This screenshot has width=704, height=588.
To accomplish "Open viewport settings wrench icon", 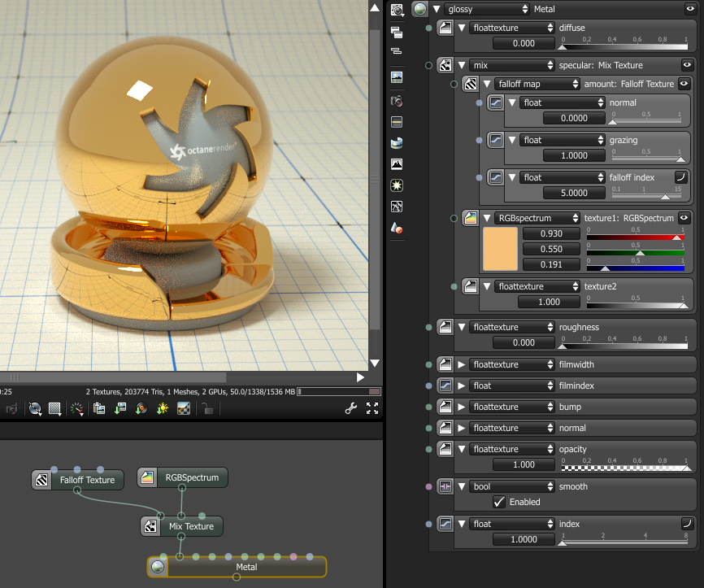I will click(x=350, y=408).
